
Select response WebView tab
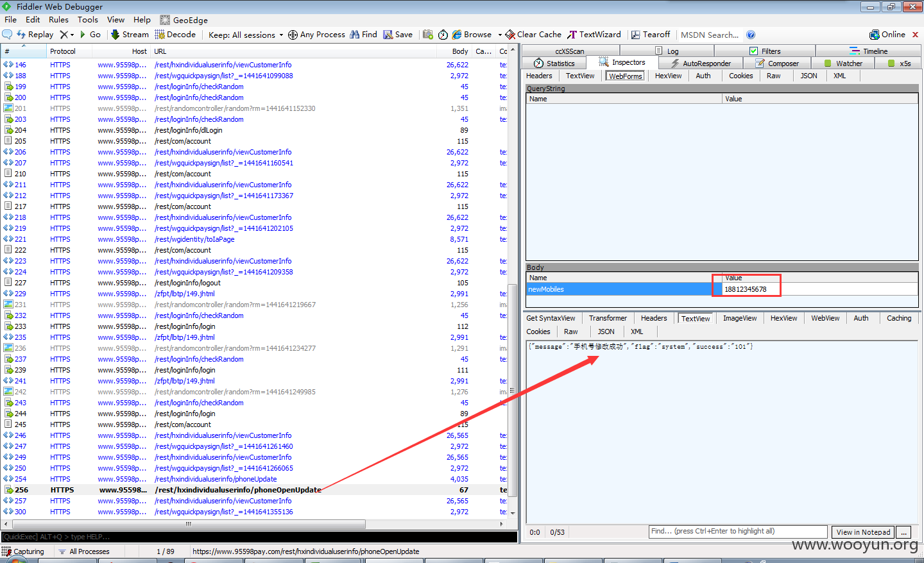825,318
